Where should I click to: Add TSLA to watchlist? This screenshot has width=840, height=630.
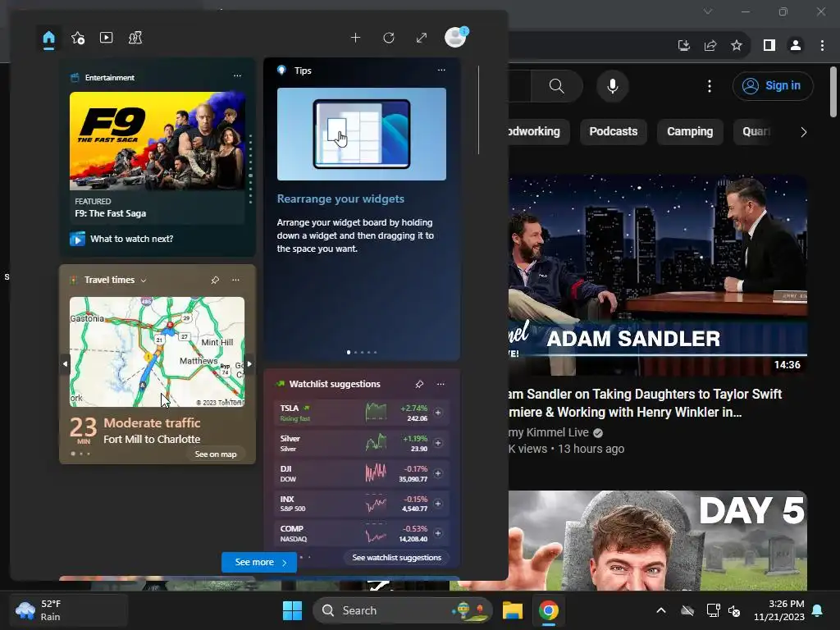[x=438, y=413]
